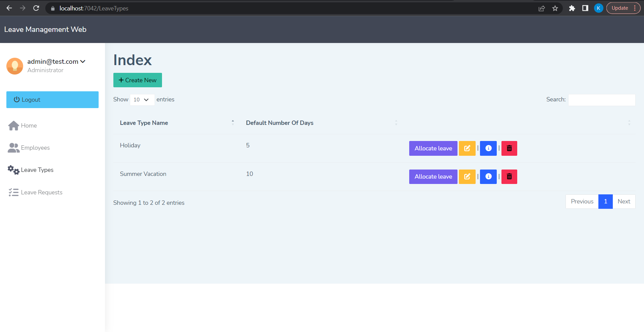Click inside the Search field
Image resolution: width=644 pixels, height=332 pixels.
tap(601, 99)
